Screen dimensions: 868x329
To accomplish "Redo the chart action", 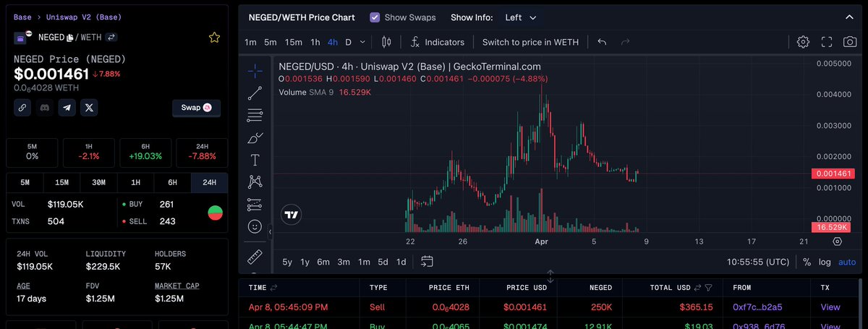I will (626, 42).
